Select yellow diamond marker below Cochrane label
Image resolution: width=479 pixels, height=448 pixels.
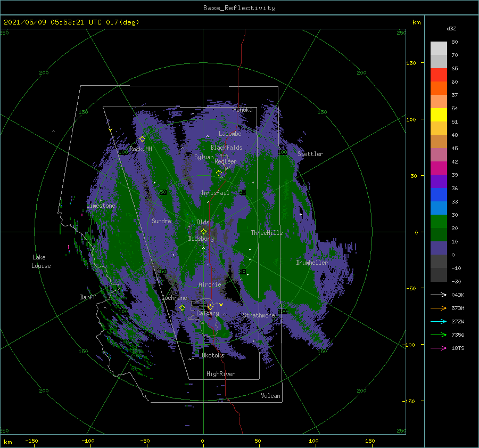pos(182,308)
